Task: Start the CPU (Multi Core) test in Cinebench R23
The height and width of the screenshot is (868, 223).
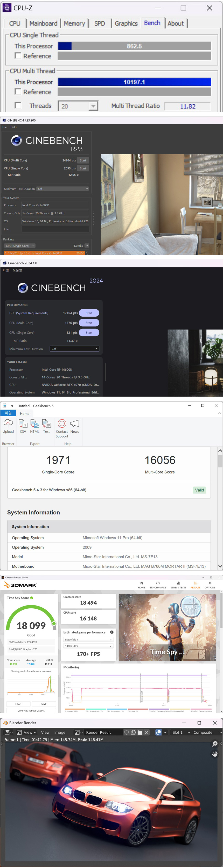Action: click(x=83, y=161)
